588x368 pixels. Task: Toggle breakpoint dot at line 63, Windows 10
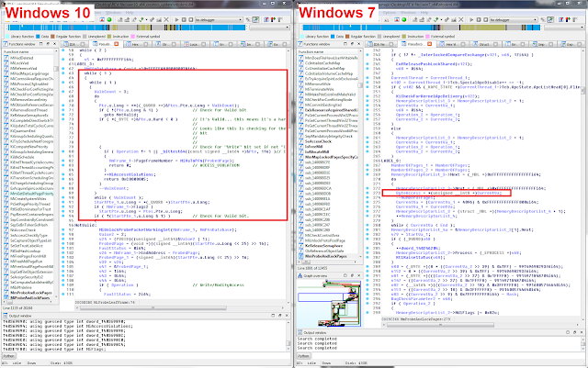pyautogui.click(x=63, y=73)
